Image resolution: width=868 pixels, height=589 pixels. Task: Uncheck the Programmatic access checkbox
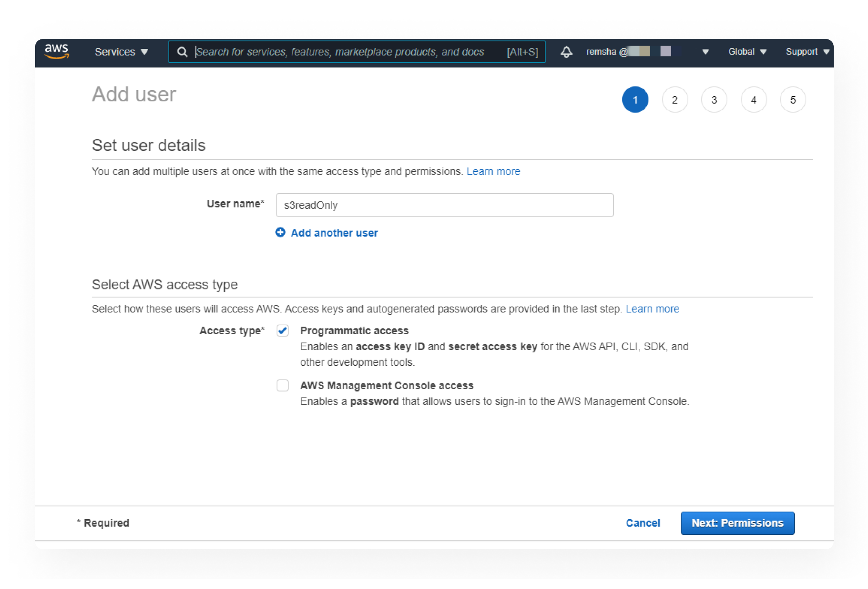[283, 331]
